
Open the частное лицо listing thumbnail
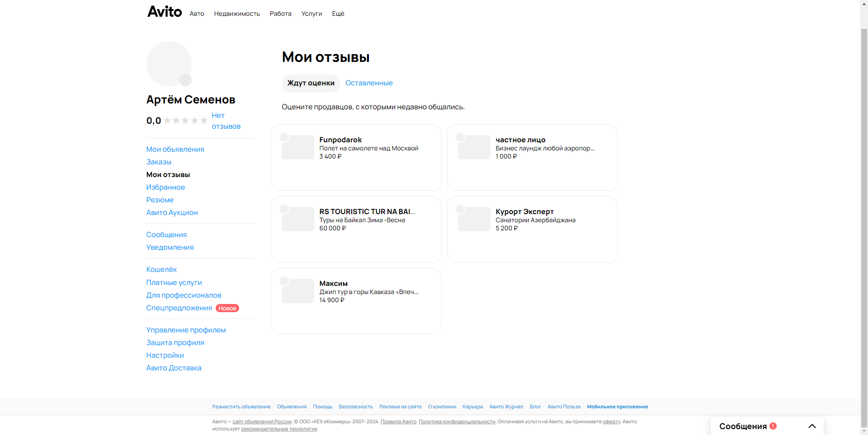coord(474,147)
